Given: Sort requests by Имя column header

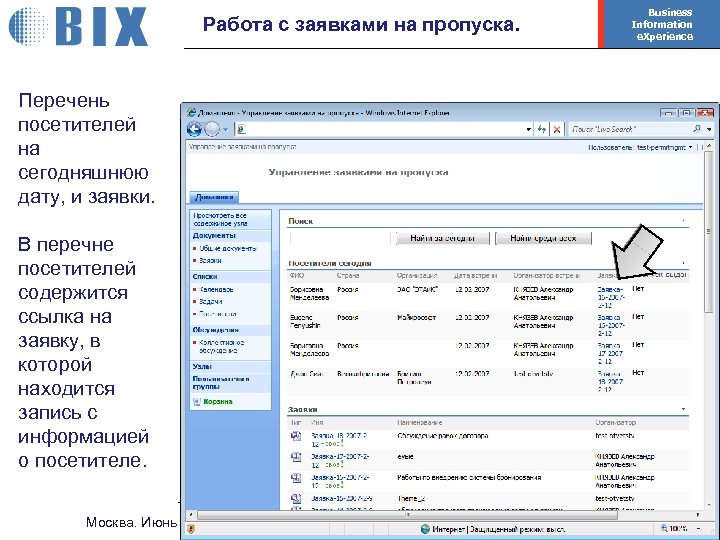Looking at the screenshot, I should [x=317, y=422].
